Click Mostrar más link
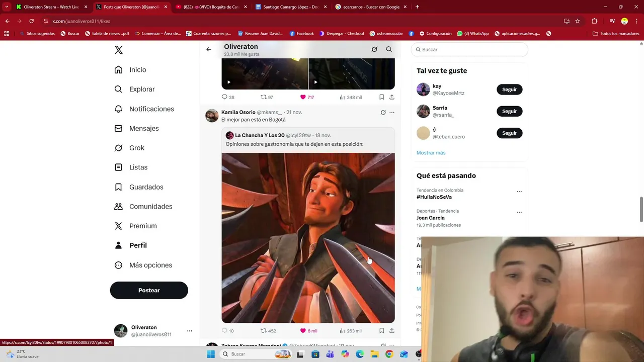Screen dimensions: 644x362 431,153
